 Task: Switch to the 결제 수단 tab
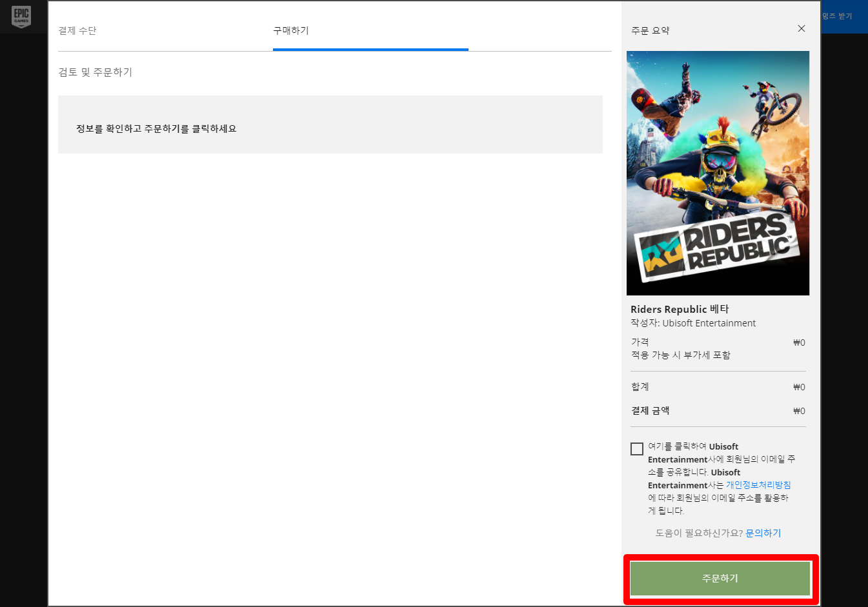coord(77,30)
